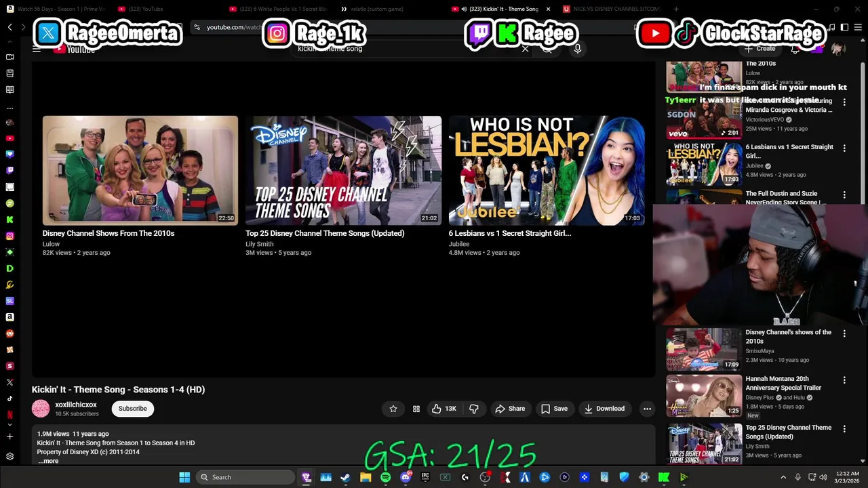Launch Steam from the taskbar
Image resolution: width=868 pixels, height=488 pixels.
[x=345, y=477]
